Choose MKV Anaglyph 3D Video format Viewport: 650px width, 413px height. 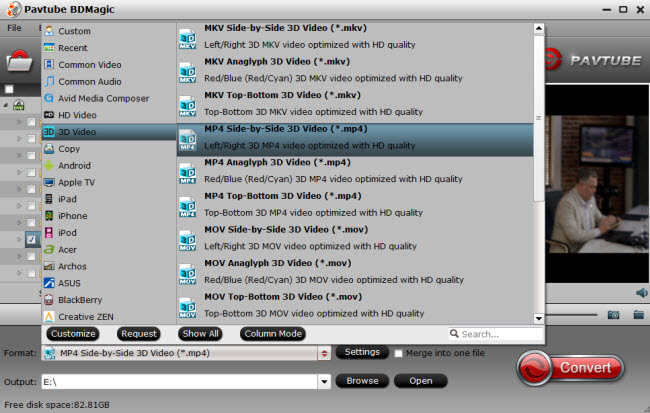click(355, 73)
